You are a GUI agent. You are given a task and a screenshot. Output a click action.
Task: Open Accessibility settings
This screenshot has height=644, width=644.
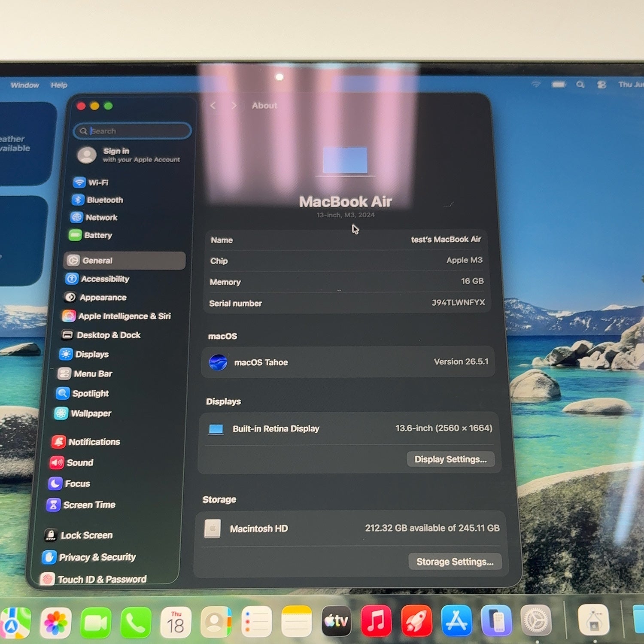point(97,279)
